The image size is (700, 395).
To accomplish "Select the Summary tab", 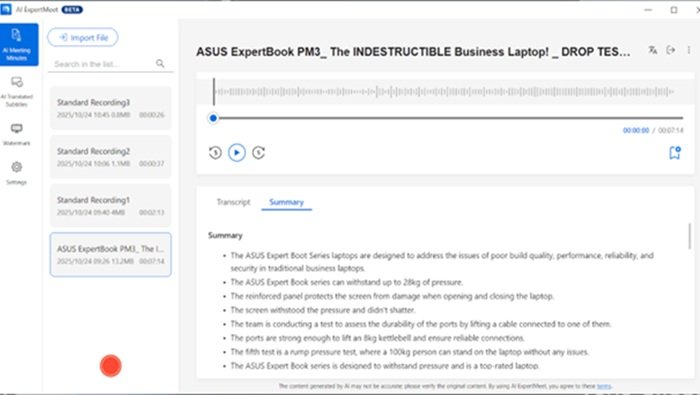I will tap(287, 202).
